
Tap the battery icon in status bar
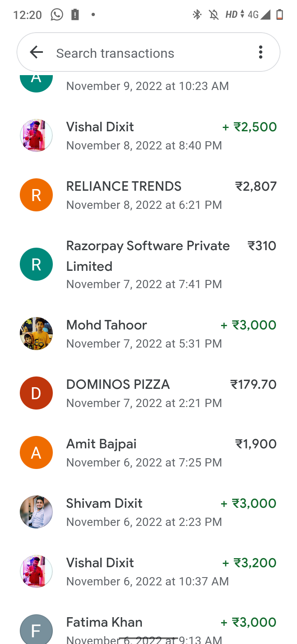(280, 15)
